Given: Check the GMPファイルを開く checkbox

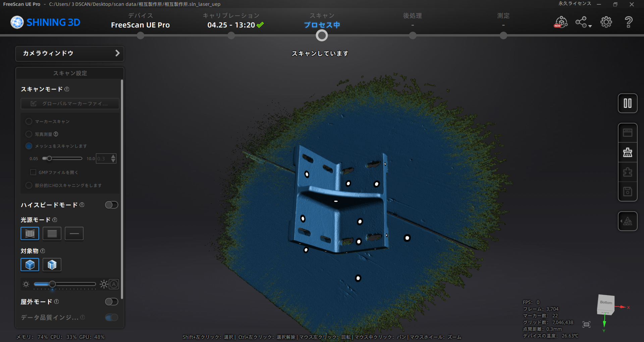Looking at the screenshot, I should (33, 172).
